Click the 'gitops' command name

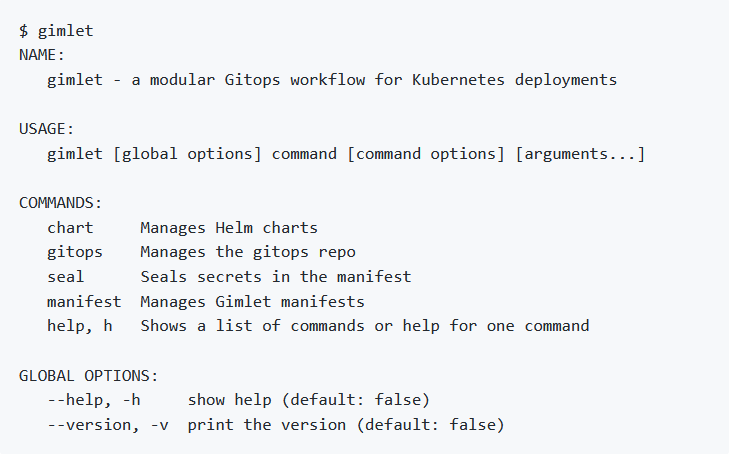click(75, 252)
